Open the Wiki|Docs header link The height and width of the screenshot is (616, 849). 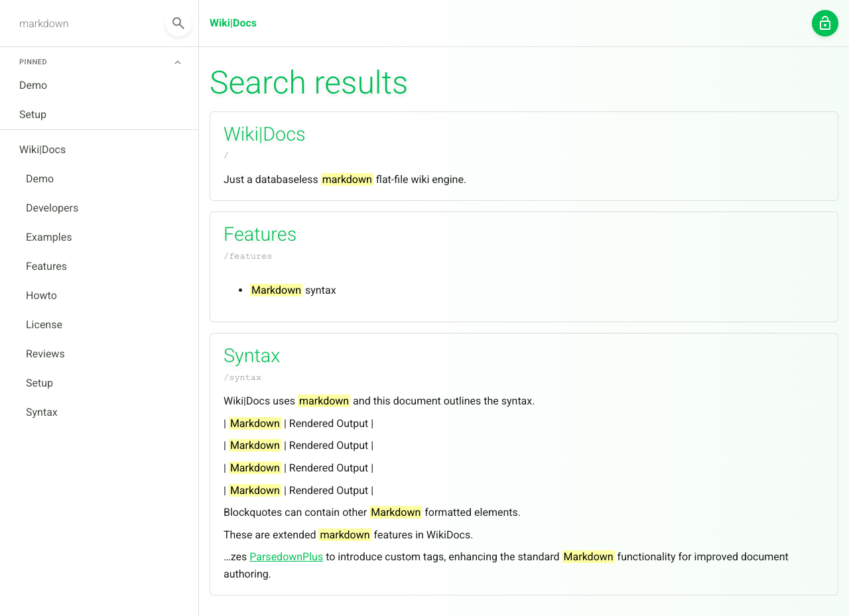(x=233, y=23)
